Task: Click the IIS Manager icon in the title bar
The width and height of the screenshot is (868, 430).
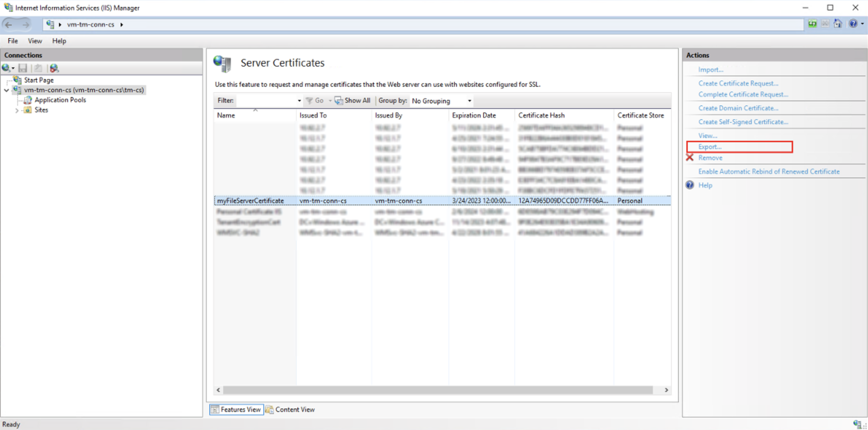Action: tap(8, 8)
